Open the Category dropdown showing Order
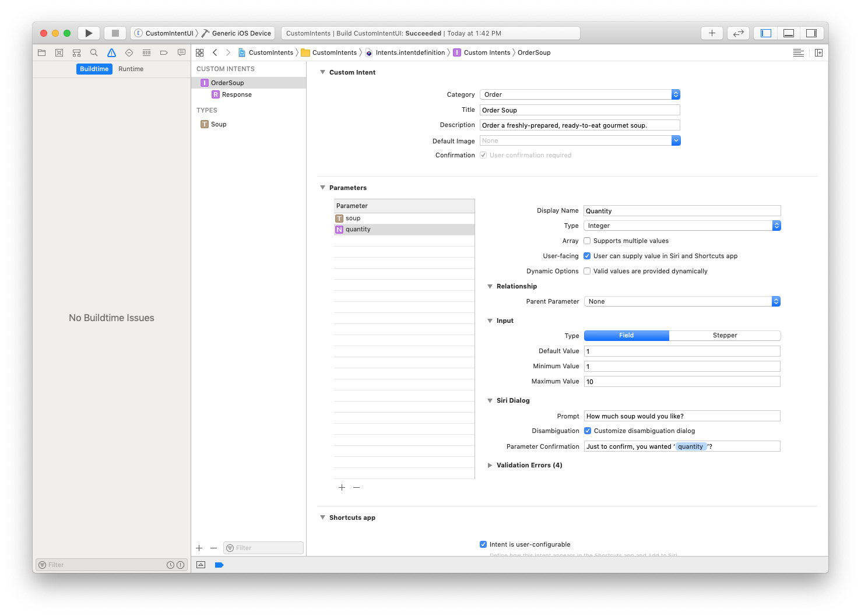This screenshot has width=861, height=616. (x=676, y=94)
